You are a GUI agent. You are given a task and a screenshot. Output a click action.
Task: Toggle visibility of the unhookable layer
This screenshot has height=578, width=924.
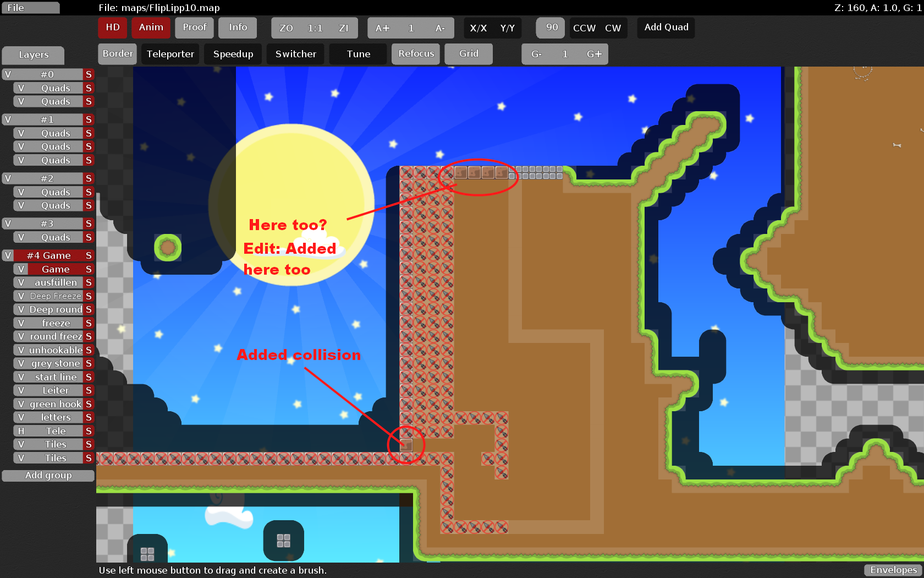pos(21,350)
